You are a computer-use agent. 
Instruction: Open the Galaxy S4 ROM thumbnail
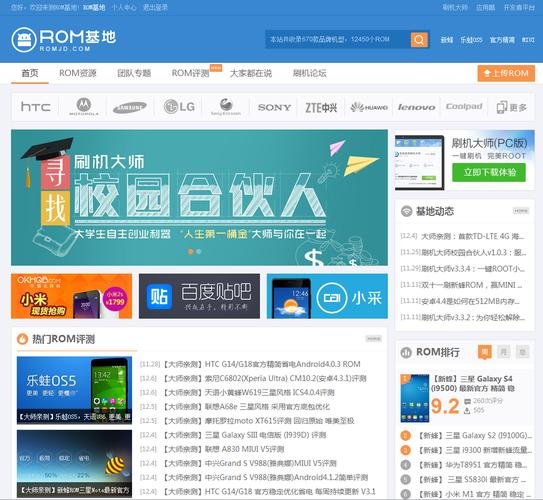[x=415, y=398]
